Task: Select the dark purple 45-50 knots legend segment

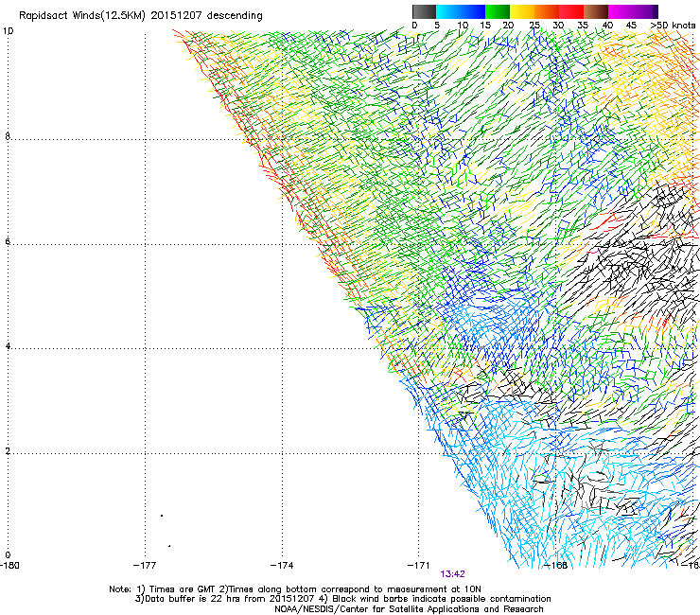Action: 645,11
